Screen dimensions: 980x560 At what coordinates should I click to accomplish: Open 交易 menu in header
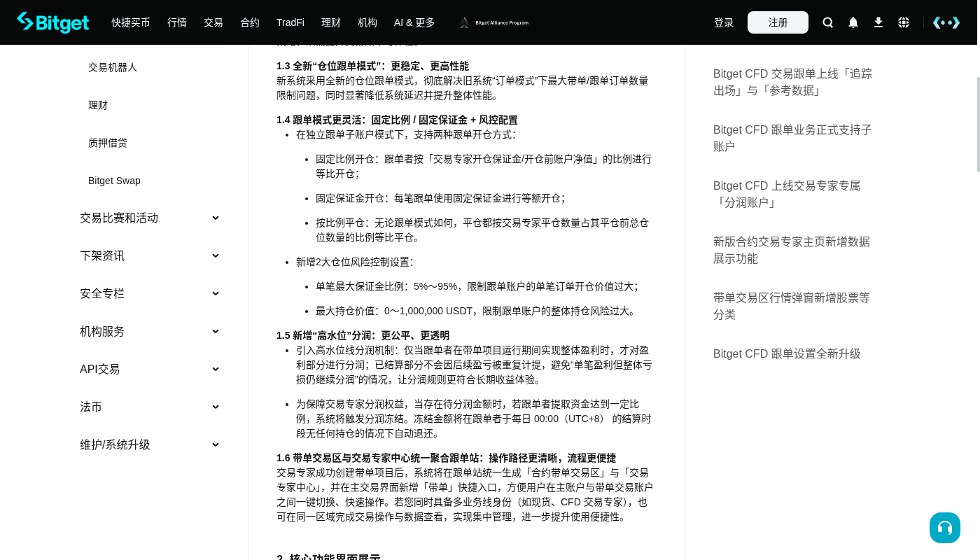(x=213, y=22)
